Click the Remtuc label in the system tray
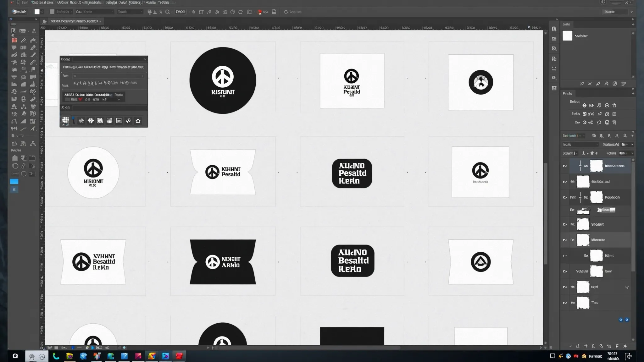 (x=595, y=356)
